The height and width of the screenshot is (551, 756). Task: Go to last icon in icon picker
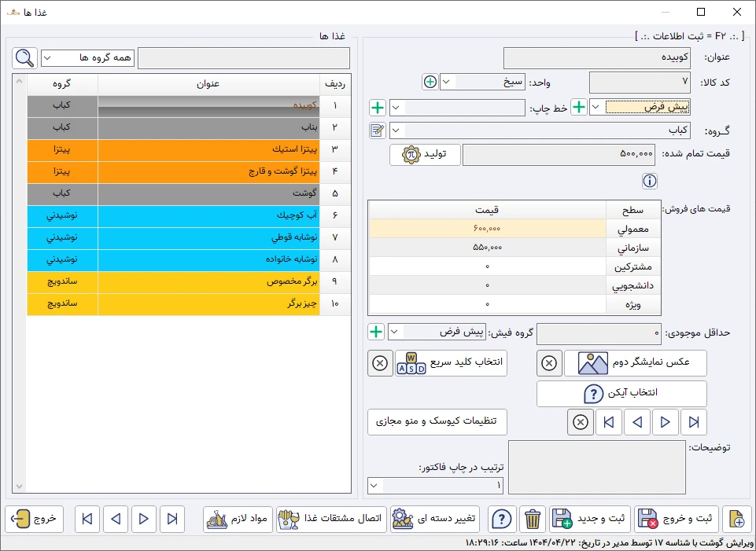(694, 422)
